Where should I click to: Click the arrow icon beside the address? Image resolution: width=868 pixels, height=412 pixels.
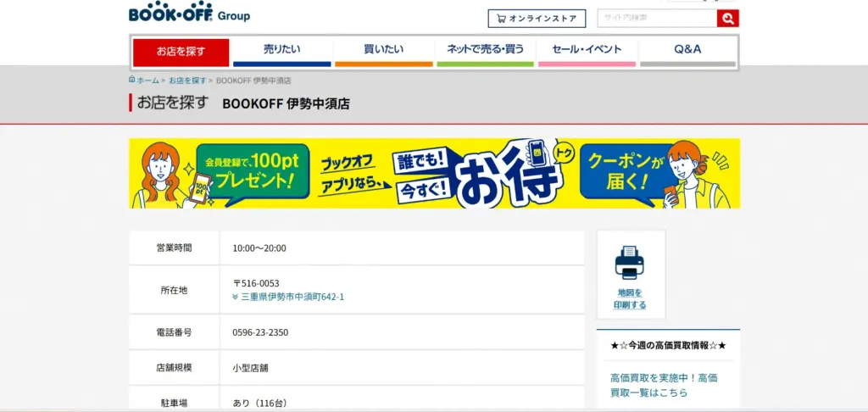pos(236,298)
